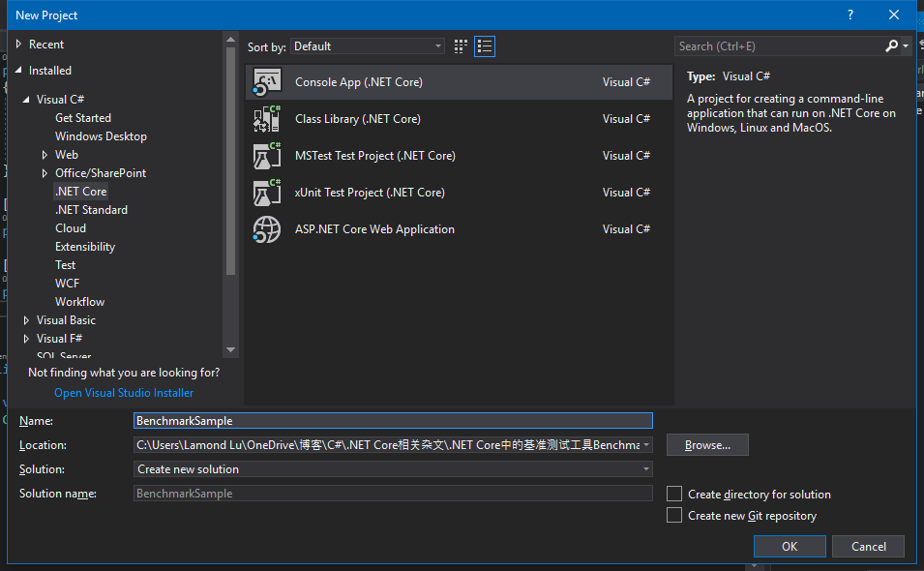Select the Extensibility category
The image size is (924, 571).
coord(85,247)
